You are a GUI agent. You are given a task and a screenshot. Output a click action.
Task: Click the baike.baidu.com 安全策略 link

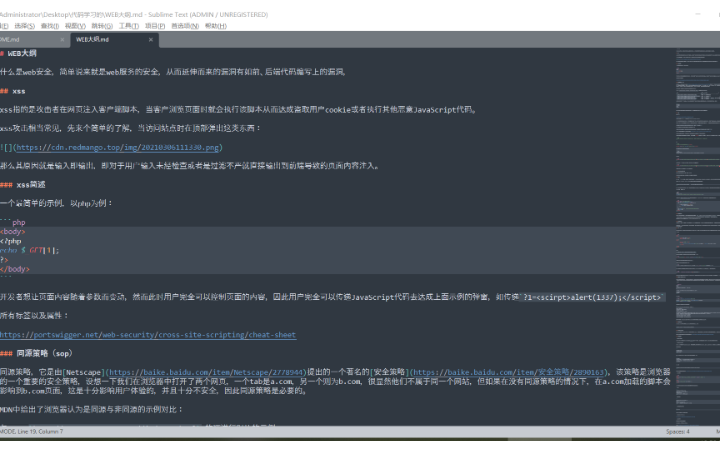(x=508, y=372)
